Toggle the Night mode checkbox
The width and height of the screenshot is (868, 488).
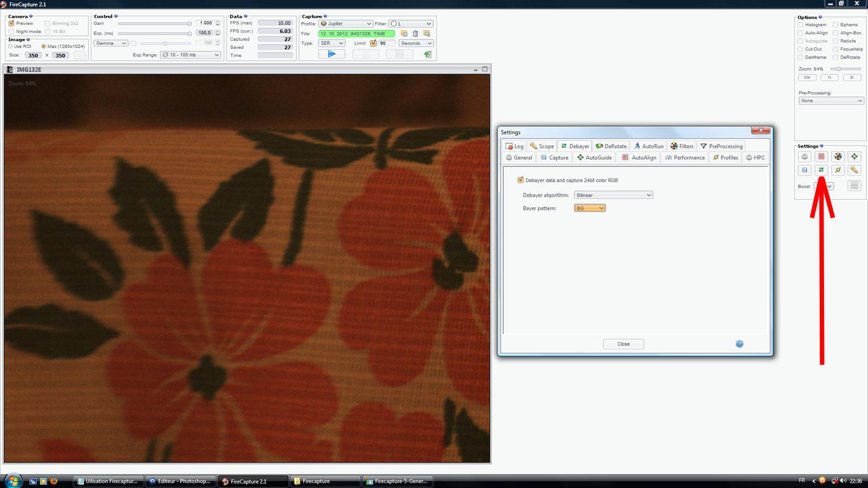(x=11, y=31)
